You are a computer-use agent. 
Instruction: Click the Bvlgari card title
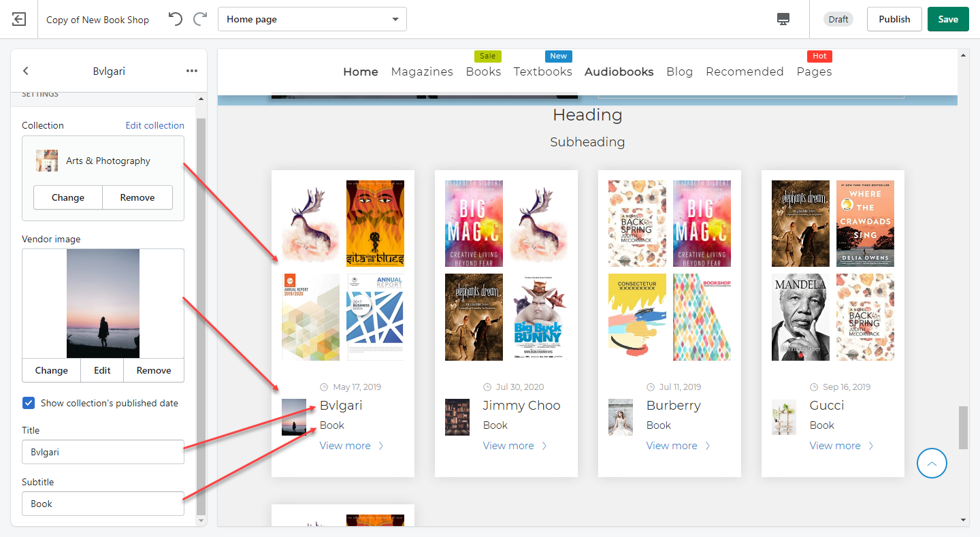tap(341, 406)
